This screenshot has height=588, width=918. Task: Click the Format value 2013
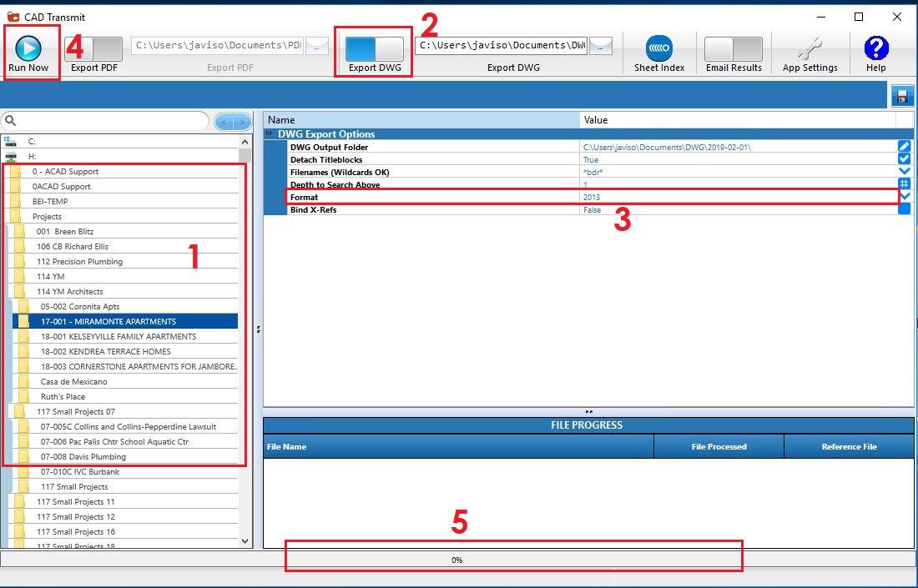592,197
